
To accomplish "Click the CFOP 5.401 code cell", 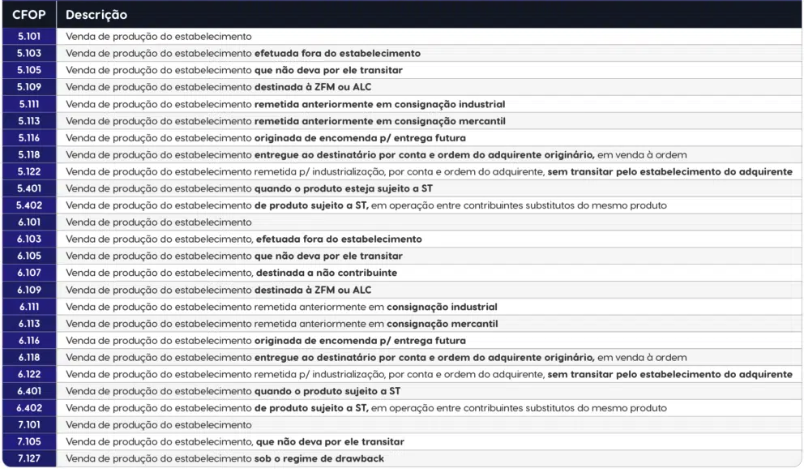I will pos(29,188).
